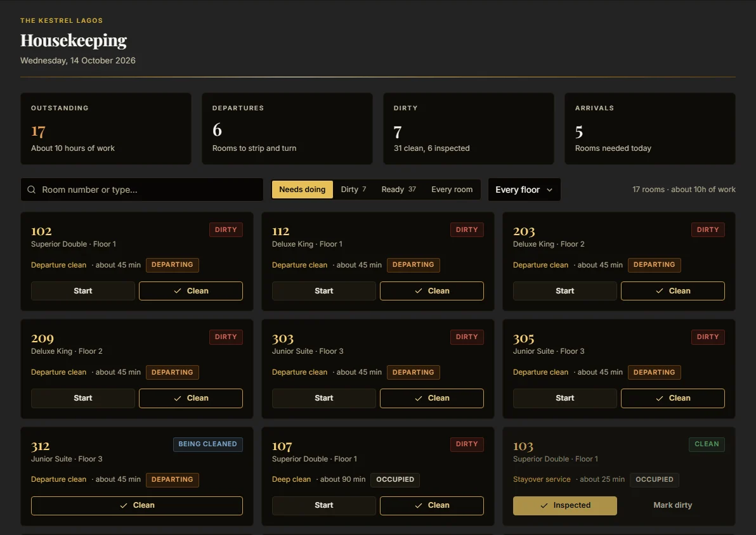Click the Dirty 7 summary card
Viewport: 756px width, 535px height.
(x=469, y=129)
